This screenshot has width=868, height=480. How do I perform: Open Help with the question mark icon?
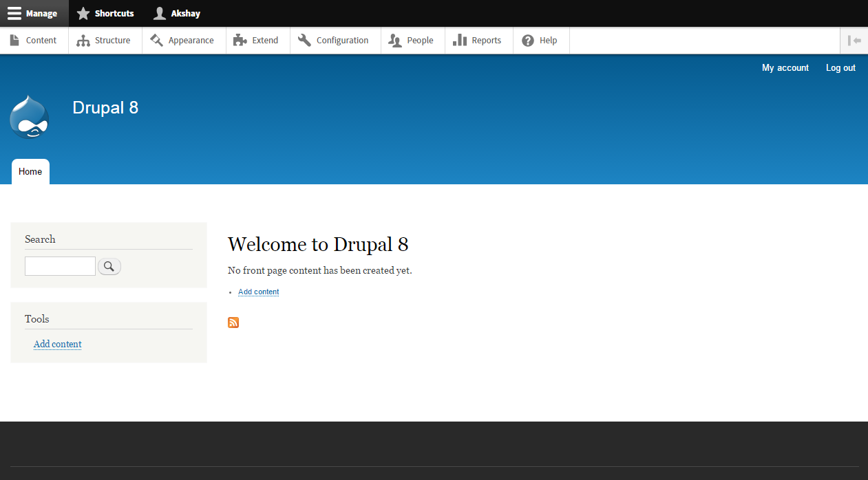pyautogui.click(x=541, y=41)
